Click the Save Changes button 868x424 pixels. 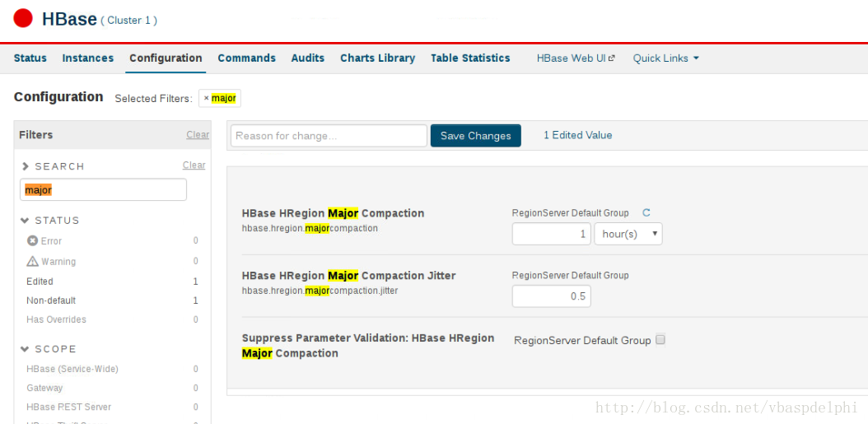click(475, 136)
